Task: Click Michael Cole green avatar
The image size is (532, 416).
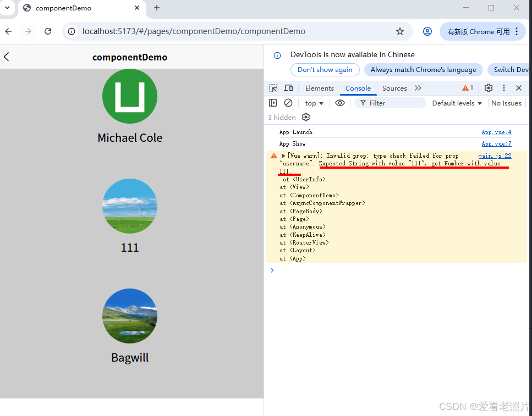Action: pyautogui.click(x=130, y=96)
